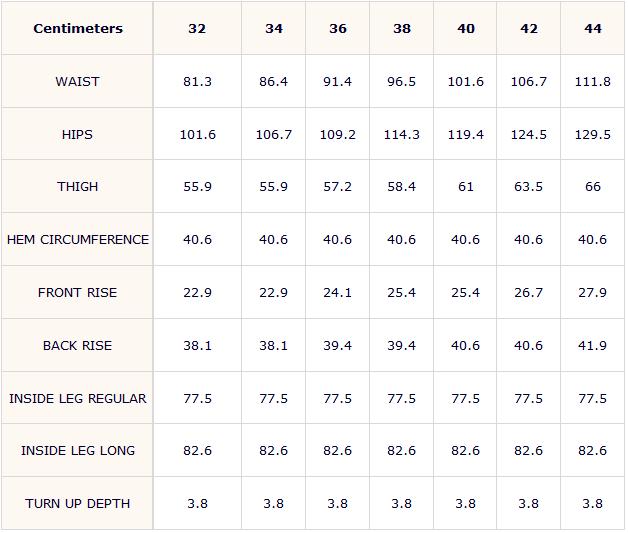Click the FRONT RISE row label
Viewport: 628px width, 533px height.
click(x=77, y=292)
